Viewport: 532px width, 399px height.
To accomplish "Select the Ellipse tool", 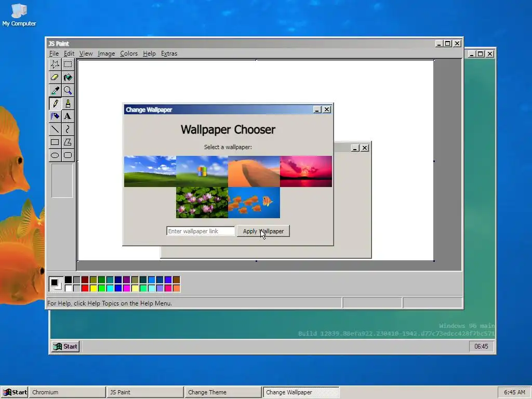I will click(55, 155).
